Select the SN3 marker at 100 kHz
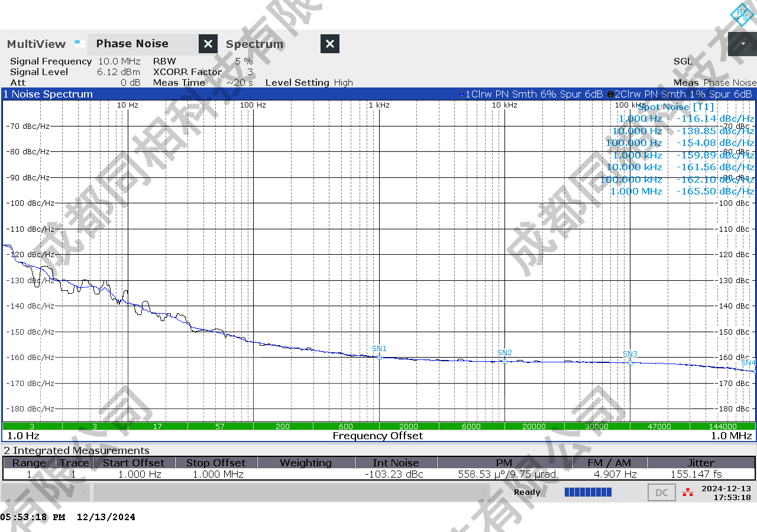757x532 pixels. tap(630, 362)
